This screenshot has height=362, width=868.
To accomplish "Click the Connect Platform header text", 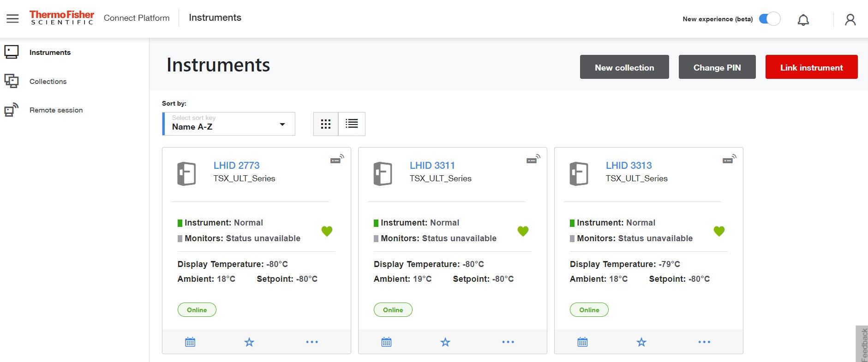I will pos(137,18).
